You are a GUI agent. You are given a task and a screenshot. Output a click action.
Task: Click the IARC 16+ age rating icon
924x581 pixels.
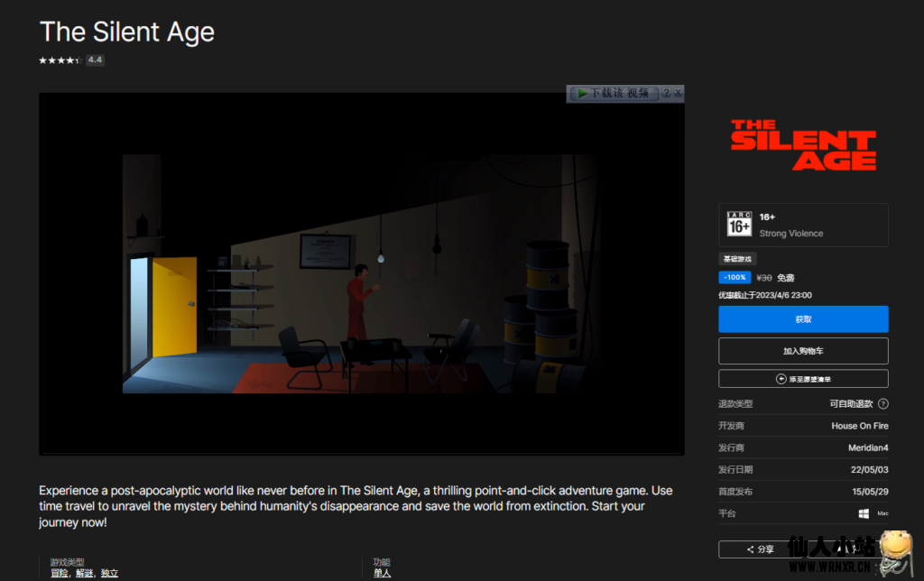click(x=739, y=224)
